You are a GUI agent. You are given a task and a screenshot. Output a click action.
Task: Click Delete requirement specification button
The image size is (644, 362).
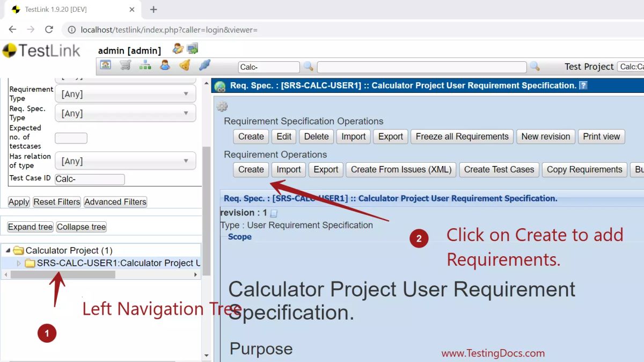317,136
